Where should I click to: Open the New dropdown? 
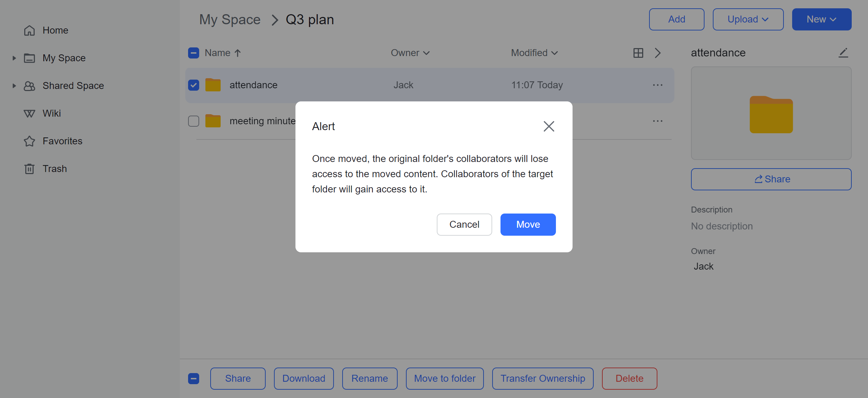822,19
